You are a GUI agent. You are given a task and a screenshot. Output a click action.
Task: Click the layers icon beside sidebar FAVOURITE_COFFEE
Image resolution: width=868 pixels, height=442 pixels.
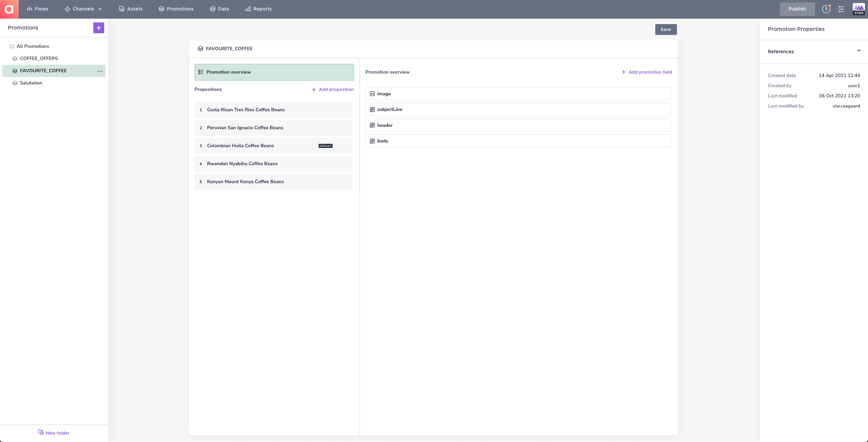[x=15, y=71]
